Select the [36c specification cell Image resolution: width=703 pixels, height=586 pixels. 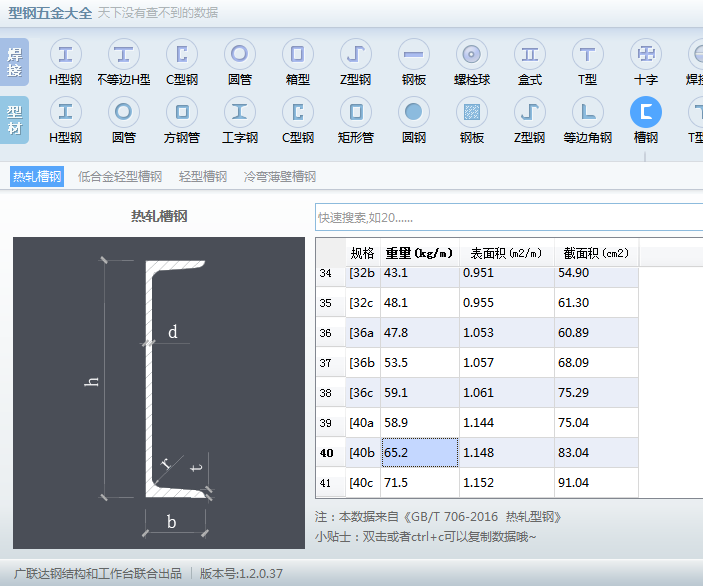coord(363,393)
